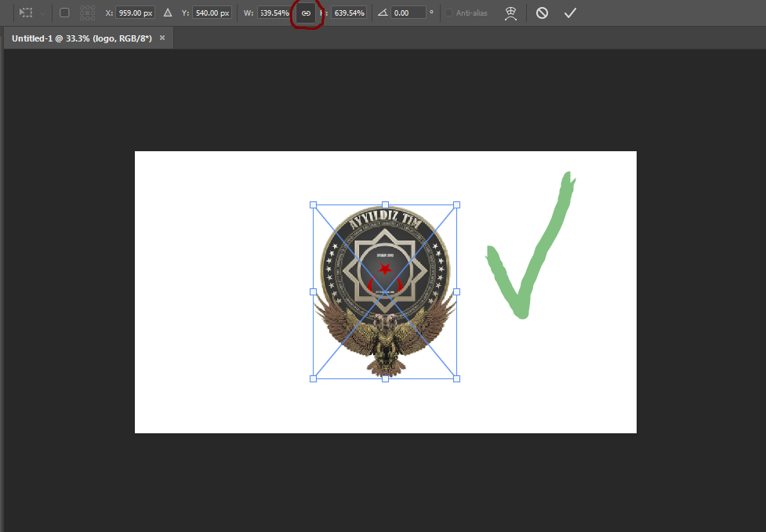Screen dimensions: 766x532
Task: Click the relative positioning triangle icon
Action: pyautogui.click(x=167, y=13)
